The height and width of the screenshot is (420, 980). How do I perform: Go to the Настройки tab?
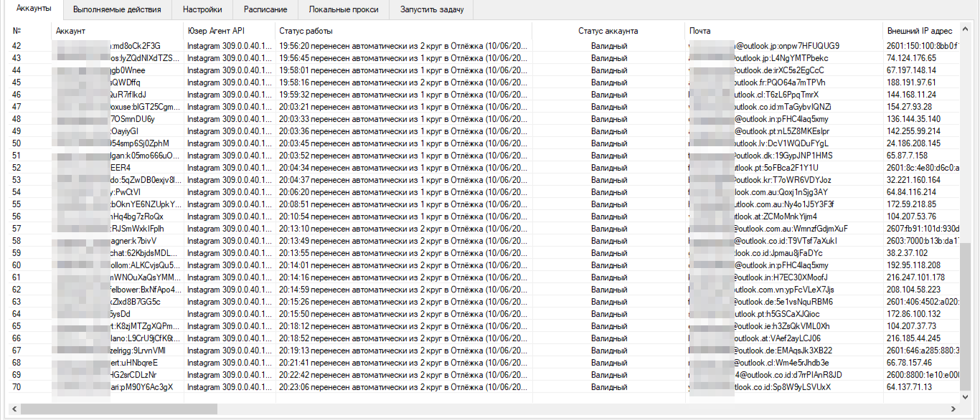click(202, 10)
